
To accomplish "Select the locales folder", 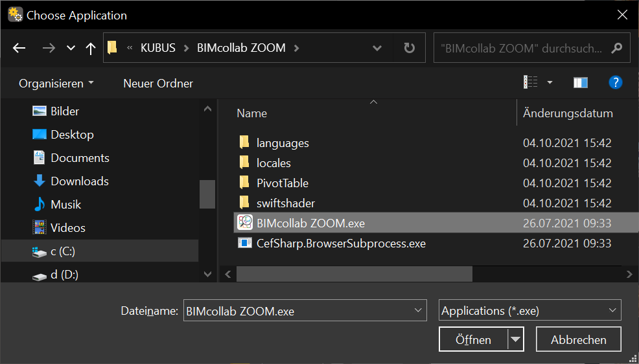I will coord(273,163).
